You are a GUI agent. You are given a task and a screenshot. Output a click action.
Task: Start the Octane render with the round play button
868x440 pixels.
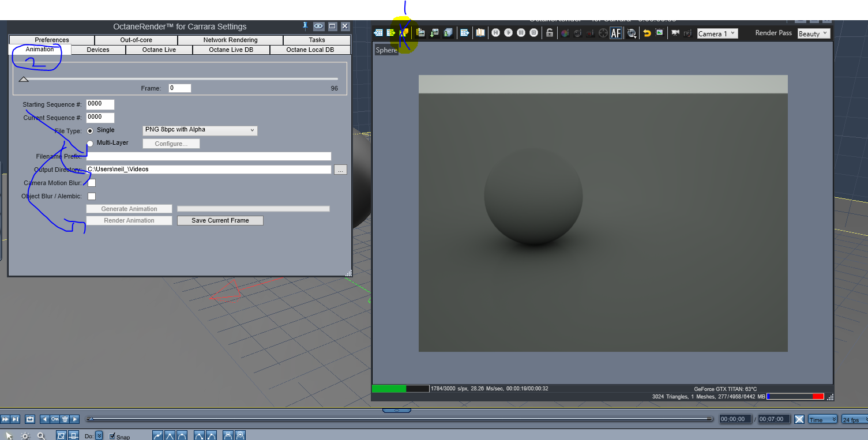508,33
